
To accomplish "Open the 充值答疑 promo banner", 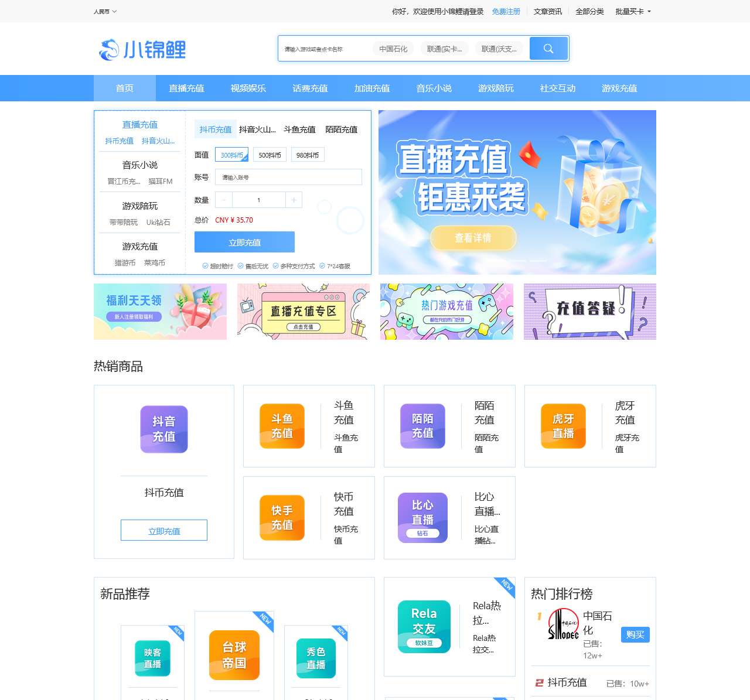I will pos(590,312).
